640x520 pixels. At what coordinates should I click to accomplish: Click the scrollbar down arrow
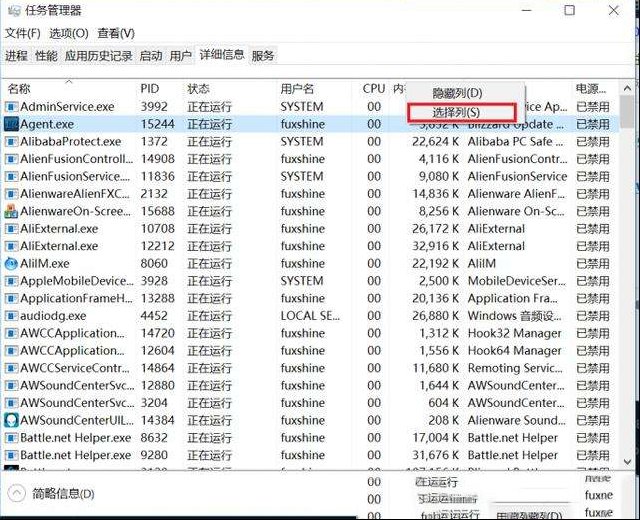pyautogui.click(x=627, y=461)
